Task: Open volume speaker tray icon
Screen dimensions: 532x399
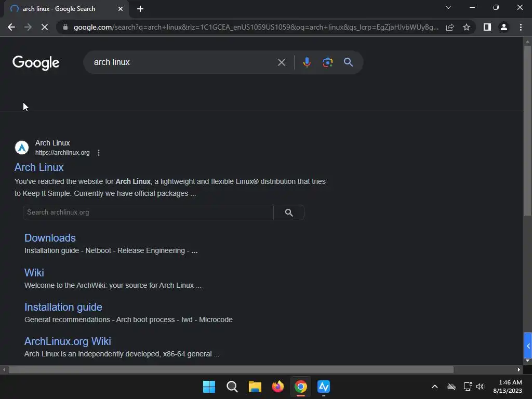Action: click(x=480, y=387)
